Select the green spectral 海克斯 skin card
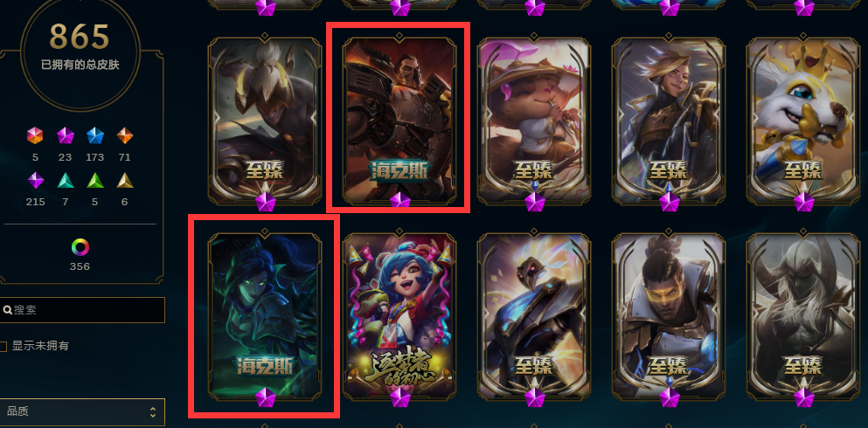This screenshot has width=868, height=428. (x=265, y=315)
